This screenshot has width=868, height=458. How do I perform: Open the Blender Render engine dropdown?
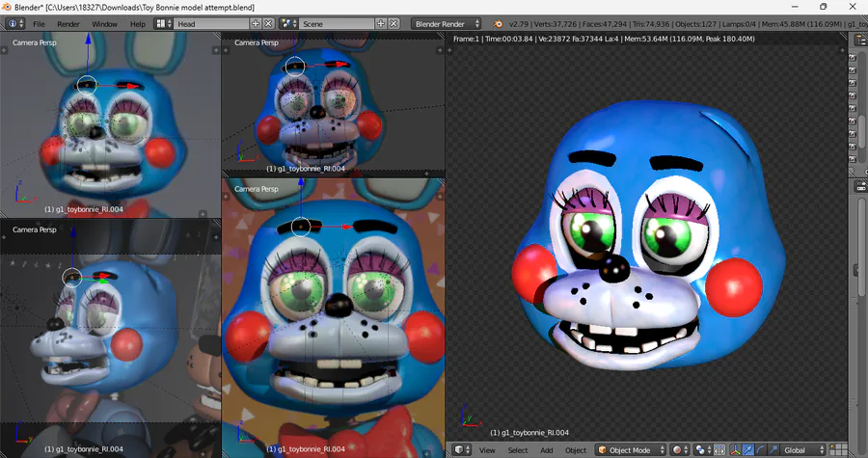click(x=447, y=24)
